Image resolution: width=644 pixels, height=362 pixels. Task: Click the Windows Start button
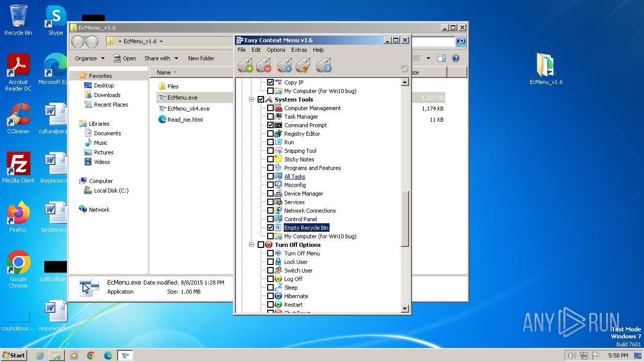pyautogui.click(x=14, y=355)
